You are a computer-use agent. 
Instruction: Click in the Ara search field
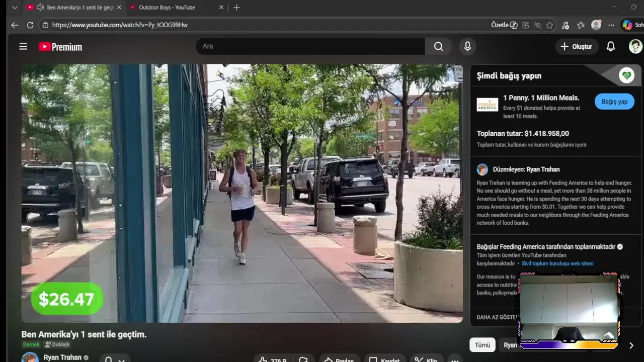(x=310, y=46)
